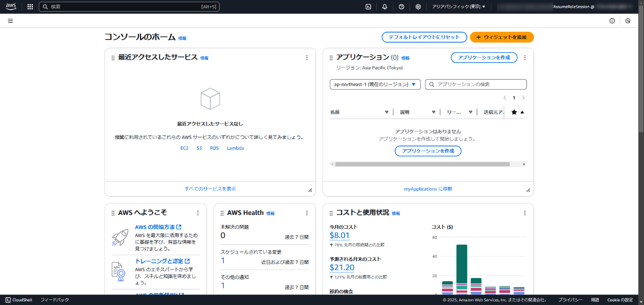Click デフォルトレイアウトにリセット button
This screenshot has height=305, width=644.
click(424, 37)
